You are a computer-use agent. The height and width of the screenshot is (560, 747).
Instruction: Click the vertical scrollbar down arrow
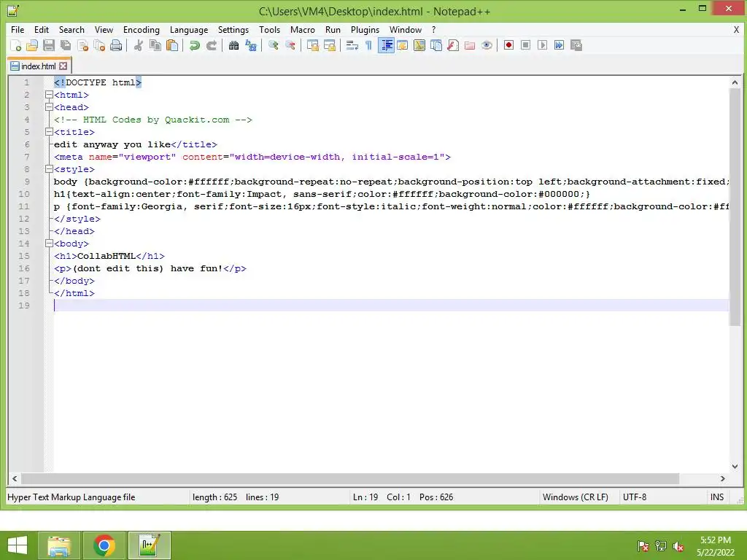(x=735, y=466)
